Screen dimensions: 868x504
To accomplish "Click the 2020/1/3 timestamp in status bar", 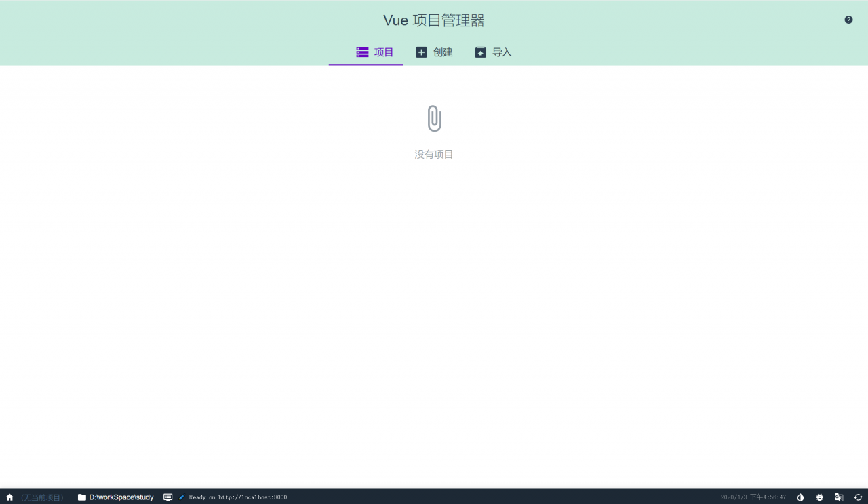I will click(753, 497).
